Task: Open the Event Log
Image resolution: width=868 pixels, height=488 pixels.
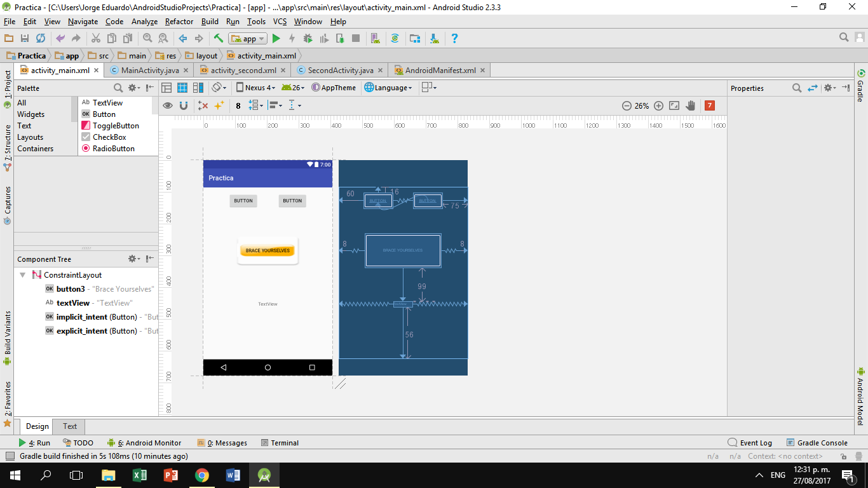Action: tap(750, 443)
